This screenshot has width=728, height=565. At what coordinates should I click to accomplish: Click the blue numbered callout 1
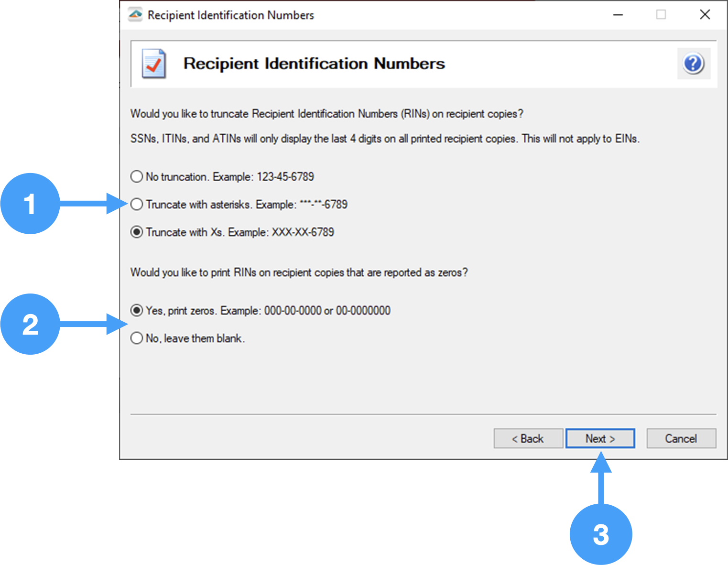(x=30, y=204)
